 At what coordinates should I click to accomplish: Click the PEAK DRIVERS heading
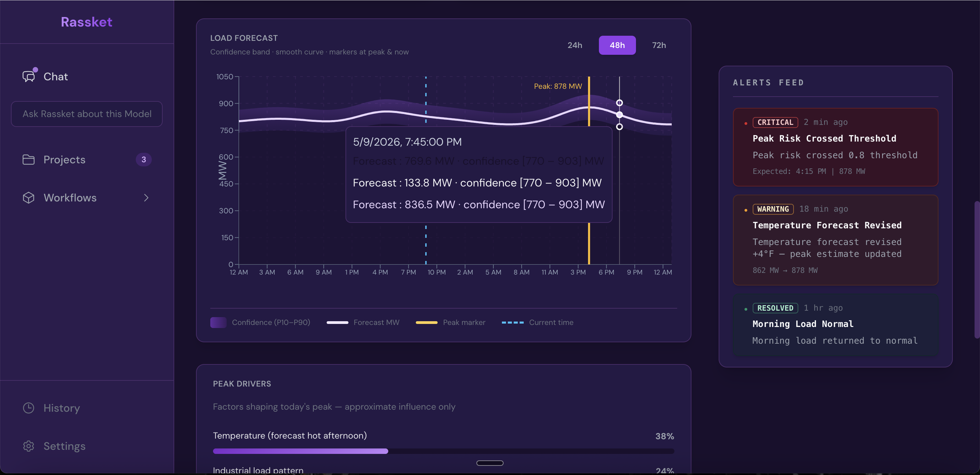[x=242, y=384]
